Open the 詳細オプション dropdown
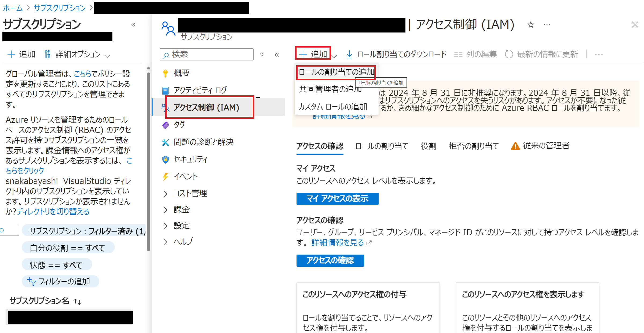Screen dimensions: 644x333 point(78,55)
